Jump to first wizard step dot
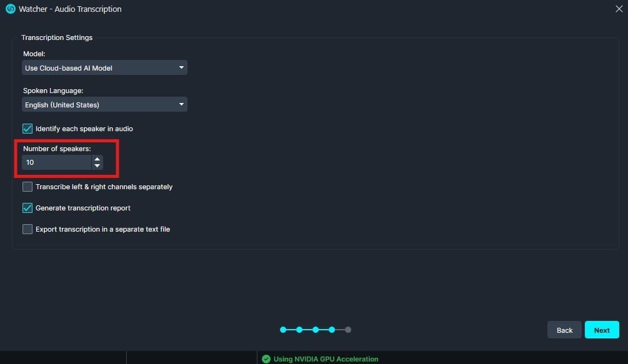 (x=283, y=330)
